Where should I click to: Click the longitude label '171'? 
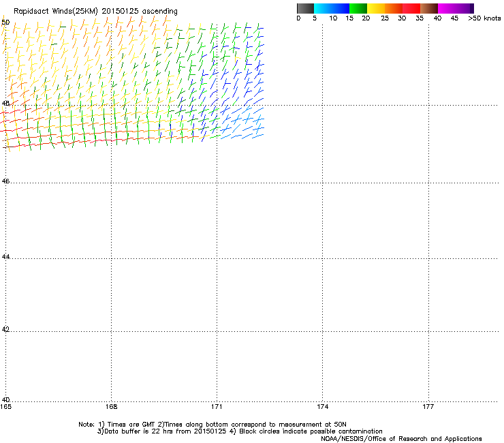(x=217, y=407)
